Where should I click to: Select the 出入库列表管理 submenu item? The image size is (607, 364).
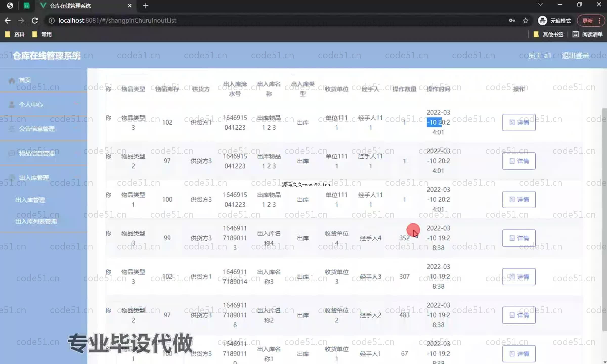pos(36,222)
